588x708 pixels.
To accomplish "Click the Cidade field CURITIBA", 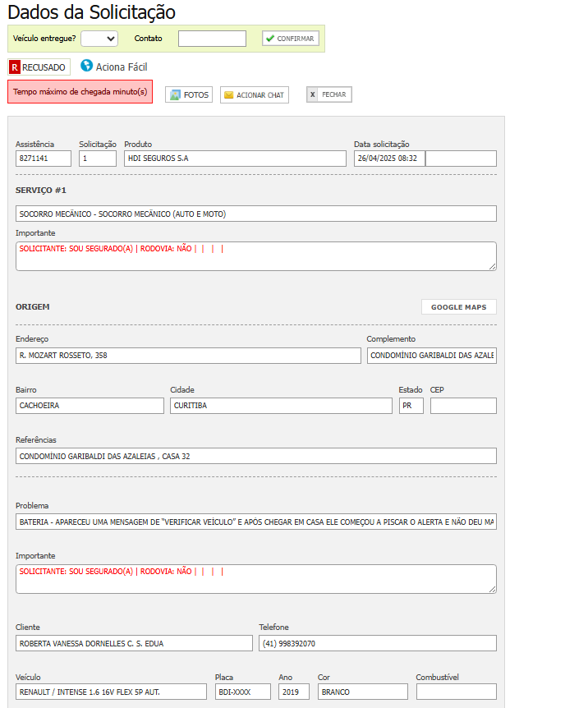I will (x=281, y=406).
